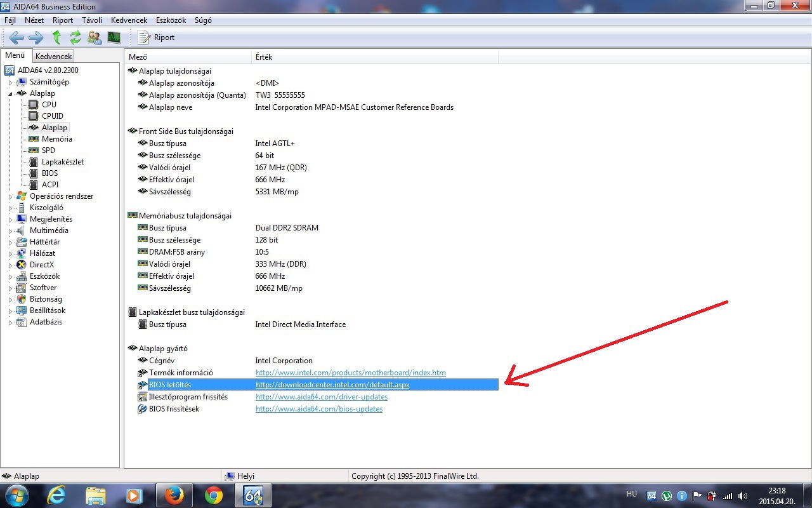Open the green monitor diagnostics toolbar icon
Viewport: 812px width, 508px height.
114,37
